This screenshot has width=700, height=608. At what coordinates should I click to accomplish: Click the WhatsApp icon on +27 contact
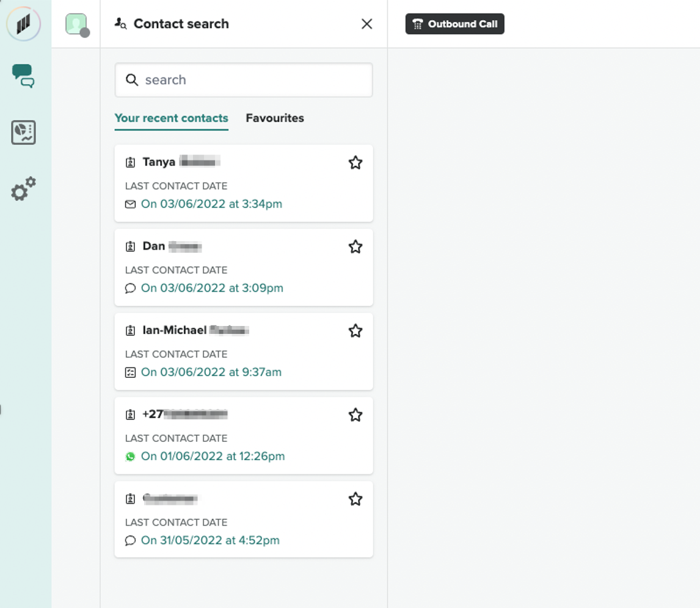coord(130,457)
